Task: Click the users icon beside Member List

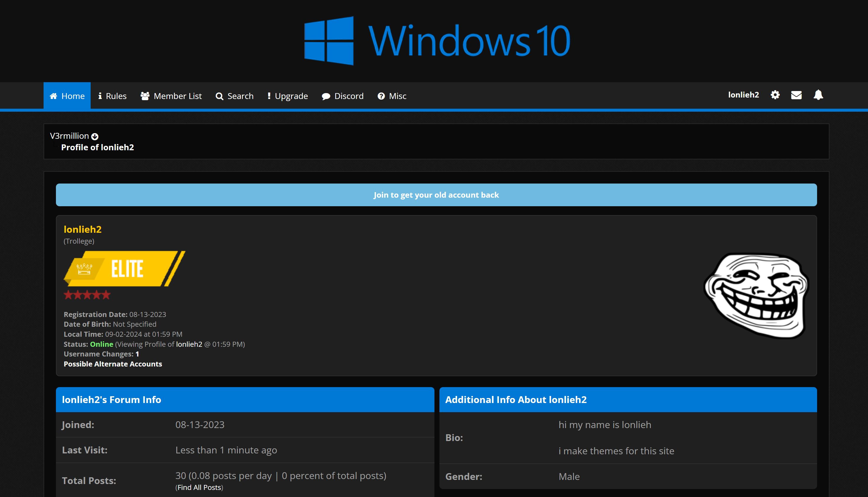Action: pyautogui.click(x=145, y=96)
